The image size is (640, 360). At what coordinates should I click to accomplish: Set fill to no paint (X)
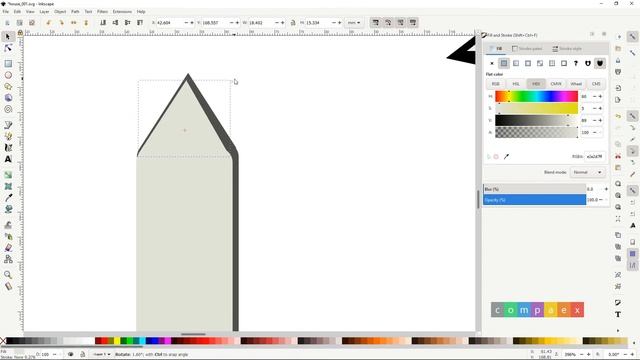[492, 63]
